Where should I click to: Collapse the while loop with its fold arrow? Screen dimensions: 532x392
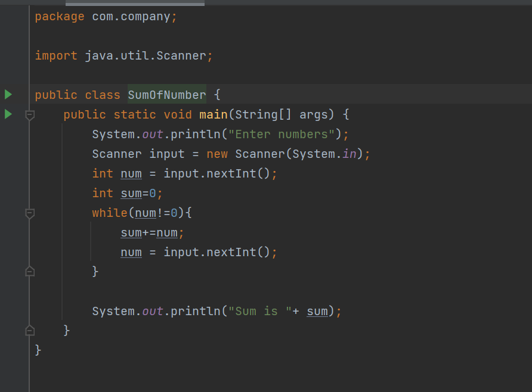pos(29,213)
